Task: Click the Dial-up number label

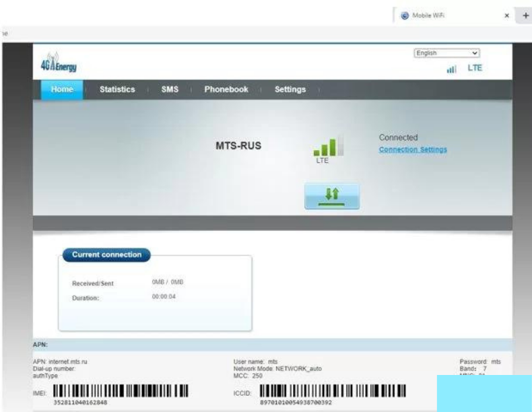Action: [54, 369]
